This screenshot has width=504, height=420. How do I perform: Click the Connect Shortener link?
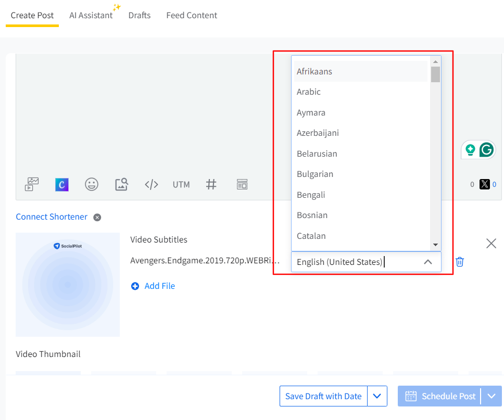pos(52,217)
